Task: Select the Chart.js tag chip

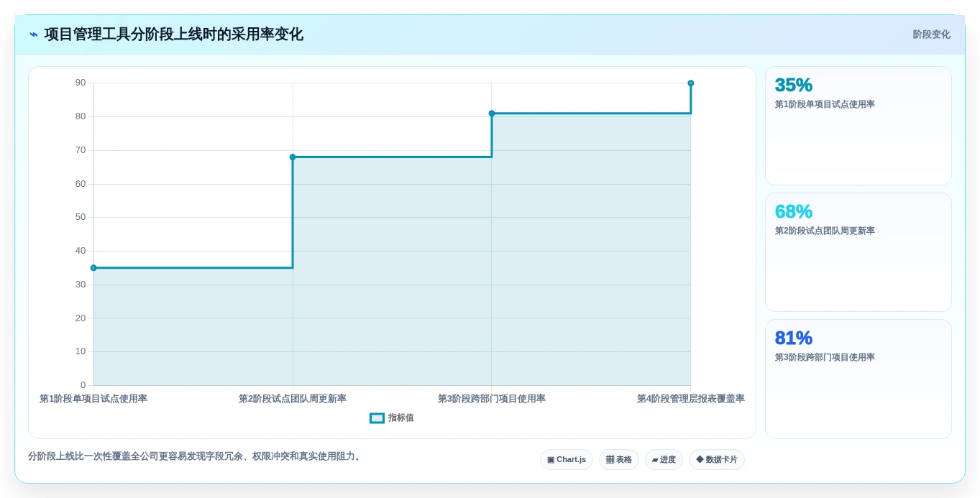Action: pos(567,460)
